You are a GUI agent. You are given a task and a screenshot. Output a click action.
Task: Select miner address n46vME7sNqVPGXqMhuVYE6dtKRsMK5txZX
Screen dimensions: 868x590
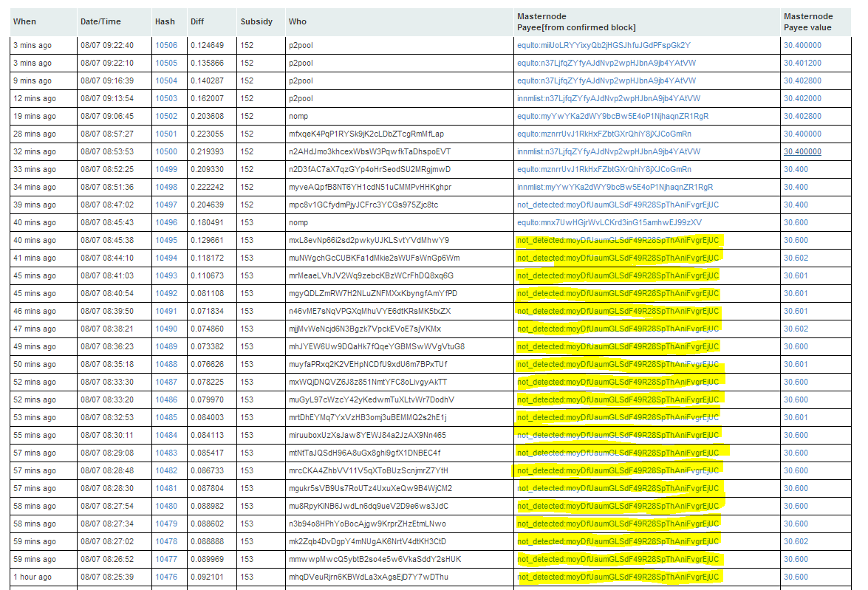coord(369,311)
